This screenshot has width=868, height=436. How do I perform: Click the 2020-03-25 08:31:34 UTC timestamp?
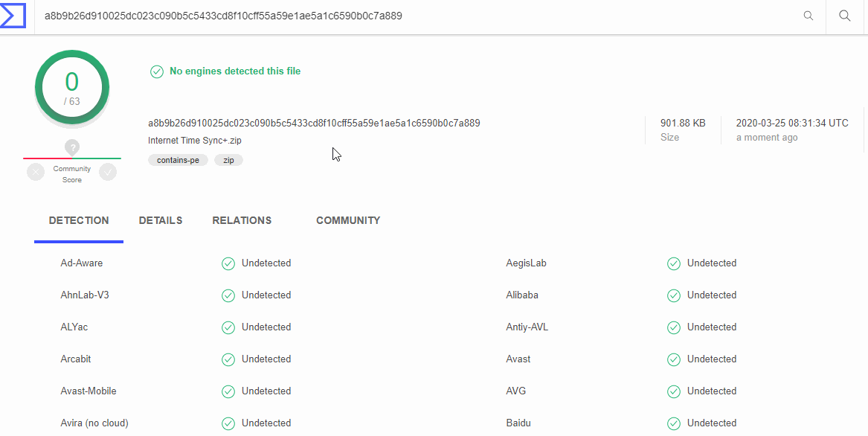[792, 123]
